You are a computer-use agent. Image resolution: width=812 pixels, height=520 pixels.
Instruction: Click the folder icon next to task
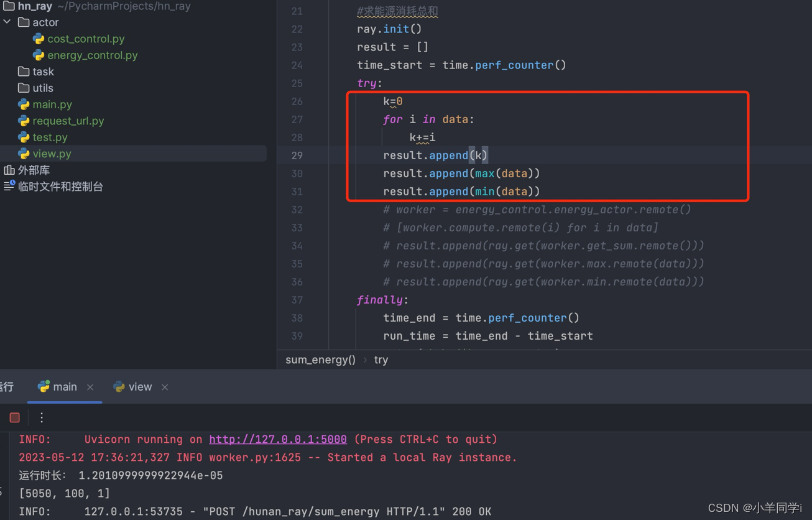24,72
